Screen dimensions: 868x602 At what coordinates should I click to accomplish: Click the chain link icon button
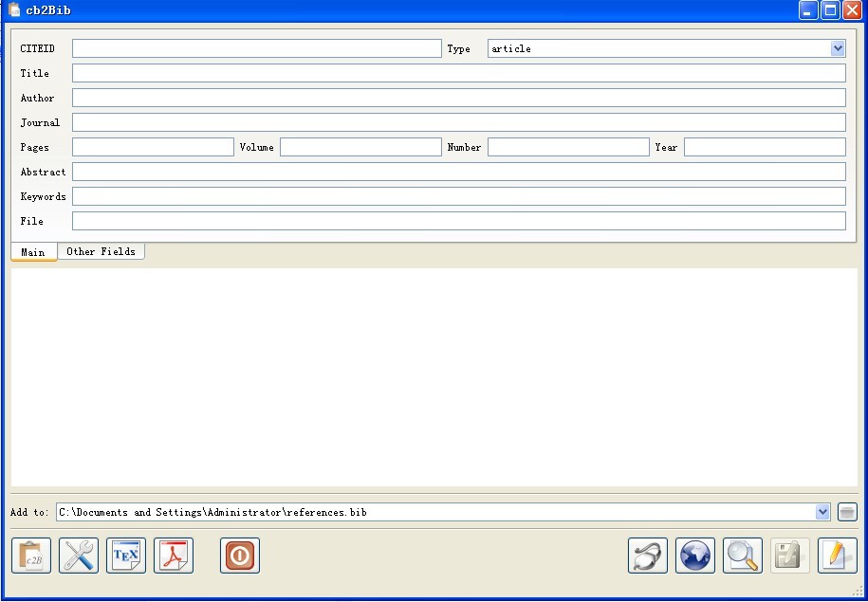pyautogui.click(x=648, y=556)
